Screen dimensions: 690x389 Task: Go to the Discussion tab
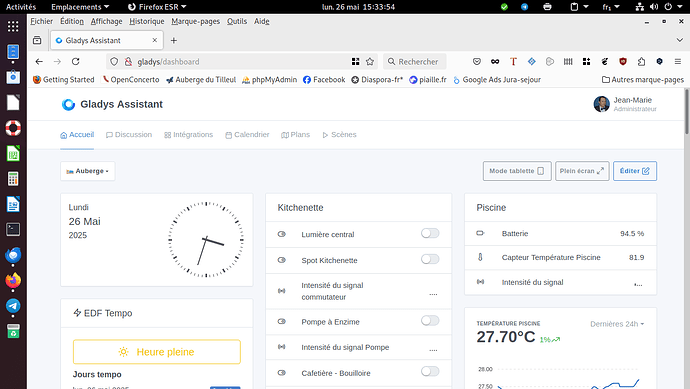[129, 135]
